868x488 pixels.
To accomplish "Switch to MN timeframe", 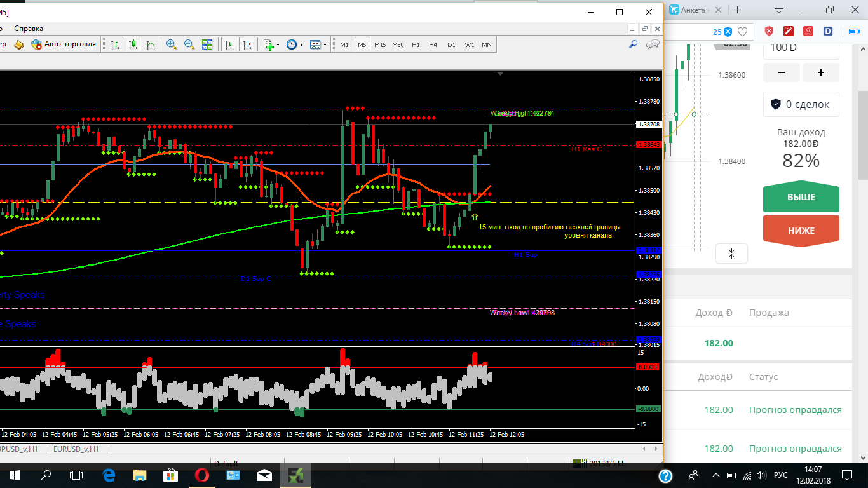I will [x=487, y=44].
